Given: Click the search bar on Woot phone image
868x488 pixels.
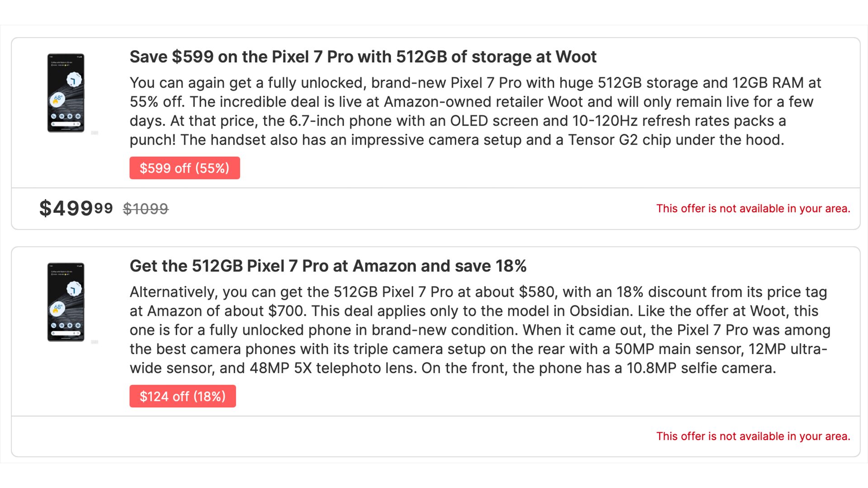Looking at the screenshot, I should pos(66,124).
